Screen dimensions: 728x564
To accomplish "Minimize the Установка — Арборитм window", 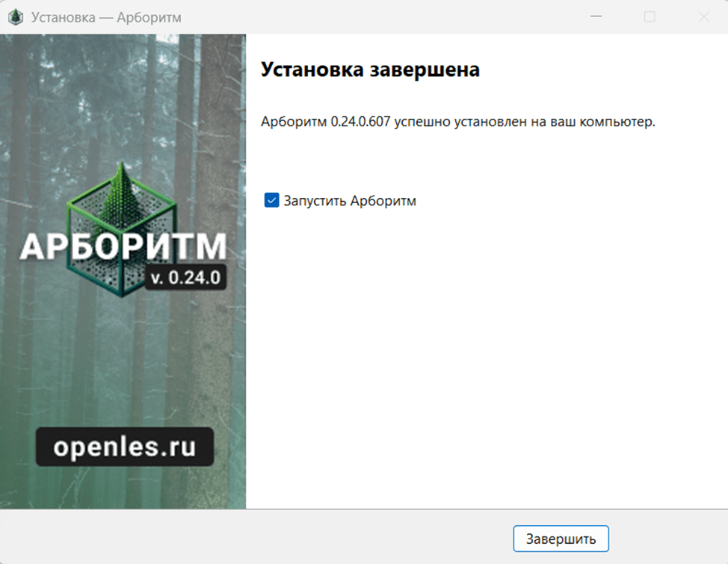I will tap(596, 16).
